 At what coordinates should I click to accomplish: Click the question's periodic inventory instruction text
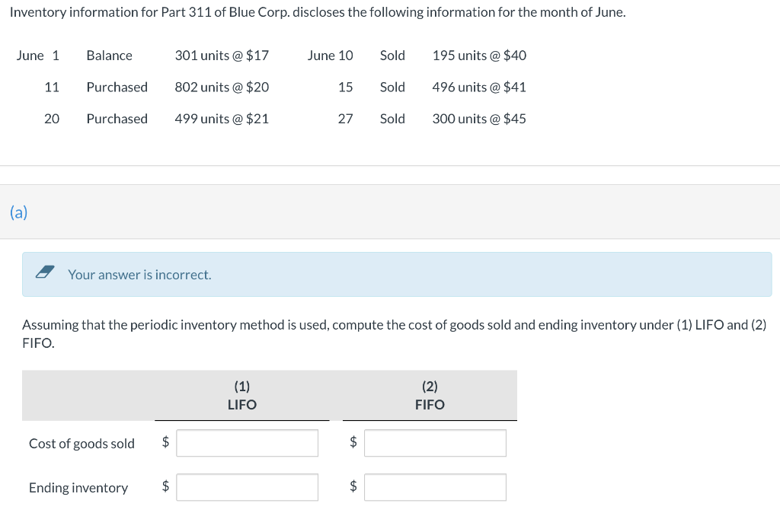394,333
